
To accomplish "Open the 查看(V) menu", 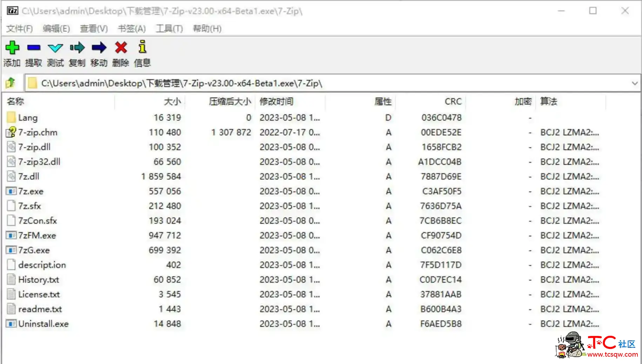I will (x=94, y=28).
